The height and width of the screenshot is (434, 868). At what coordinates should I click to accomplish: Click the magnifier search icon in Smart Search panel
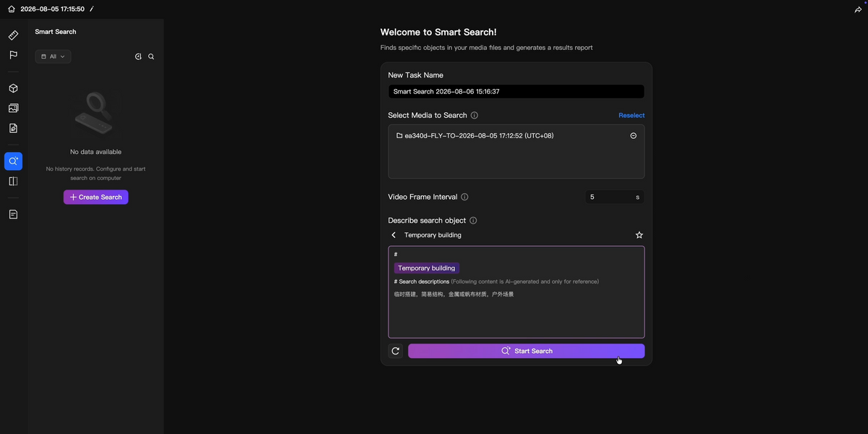[151, 56]
